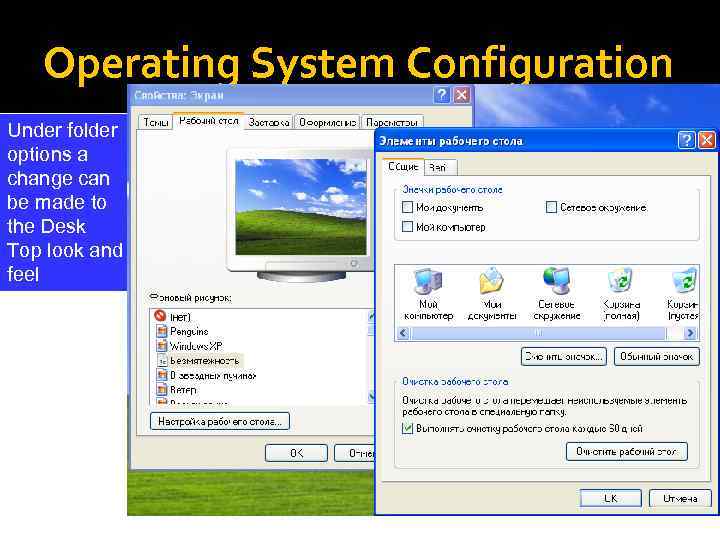The height and width of the screenshot is (540, 720).
Task: Select the Мои документы icon in the list
Action: [491, 293]
